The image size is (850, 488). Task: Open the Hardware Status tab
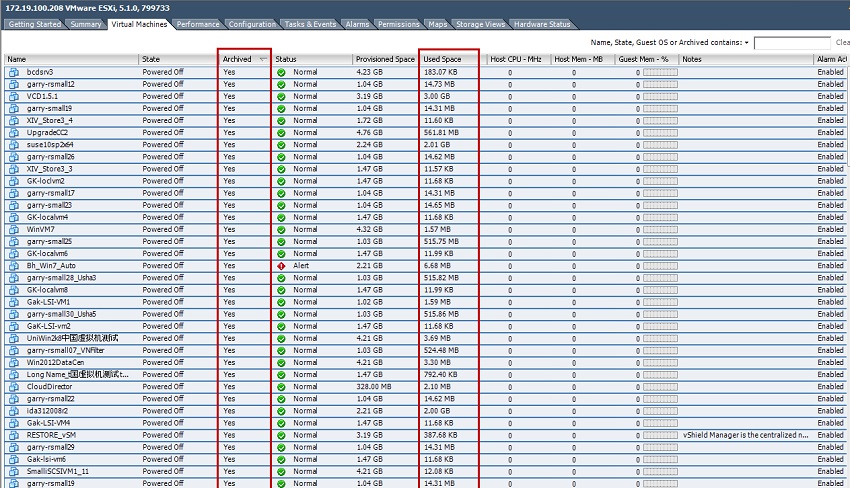click(x=542, y=24)
